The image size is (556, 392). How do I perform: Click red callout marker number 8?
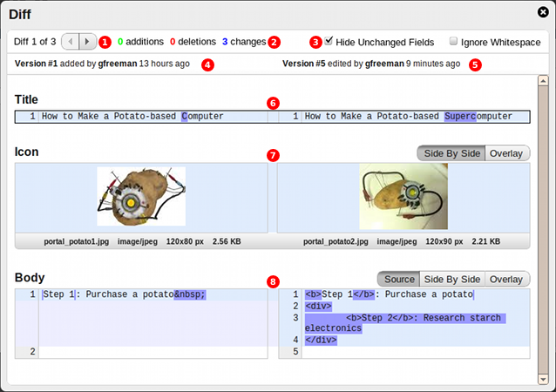(x=274, y=281)
